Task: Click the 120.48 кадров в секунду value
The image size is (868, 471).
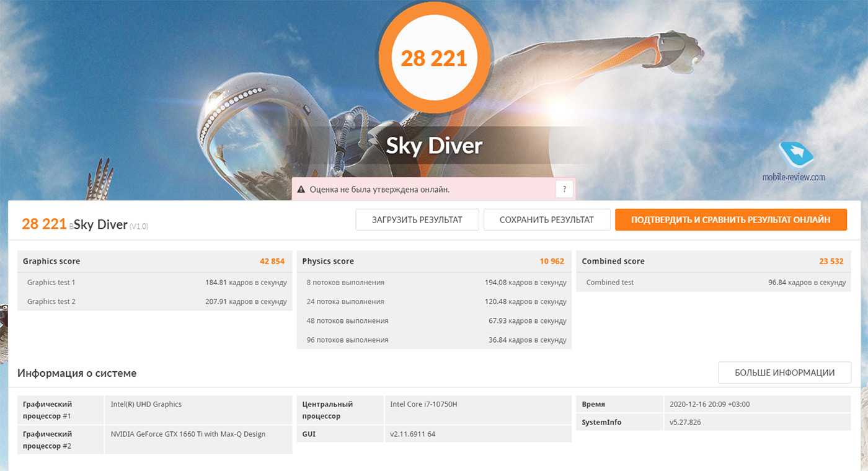Action: [526, 302]
